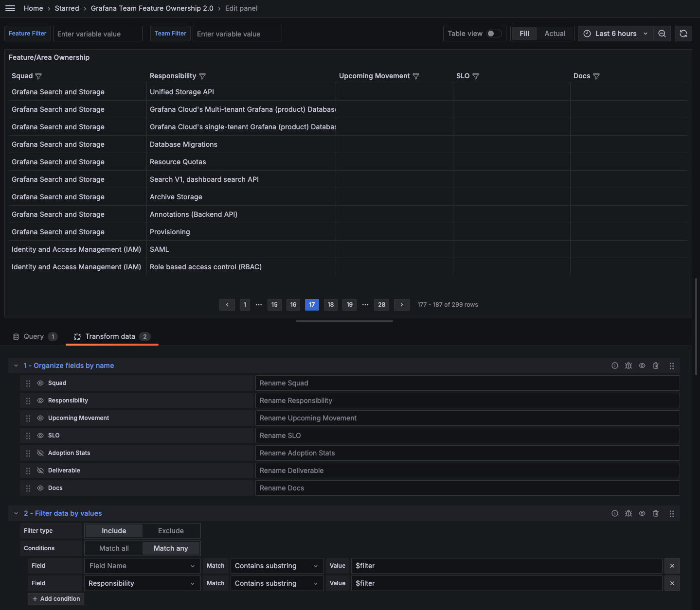Open the filter on the Squad column
Viewport: 700px width, 610px height.
tap(38, 76)
